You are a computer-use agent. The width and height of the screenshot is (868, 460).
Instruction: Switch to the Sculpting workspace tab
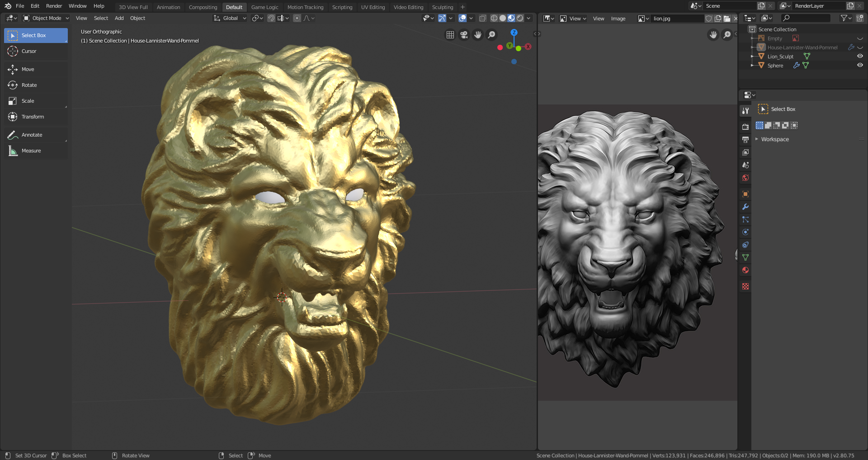(x=442, y=7)
